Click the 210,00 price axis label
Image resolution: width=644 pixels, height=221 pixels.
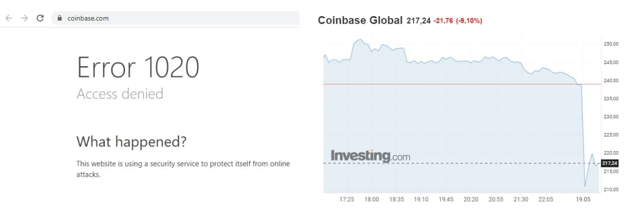point(610,190)
